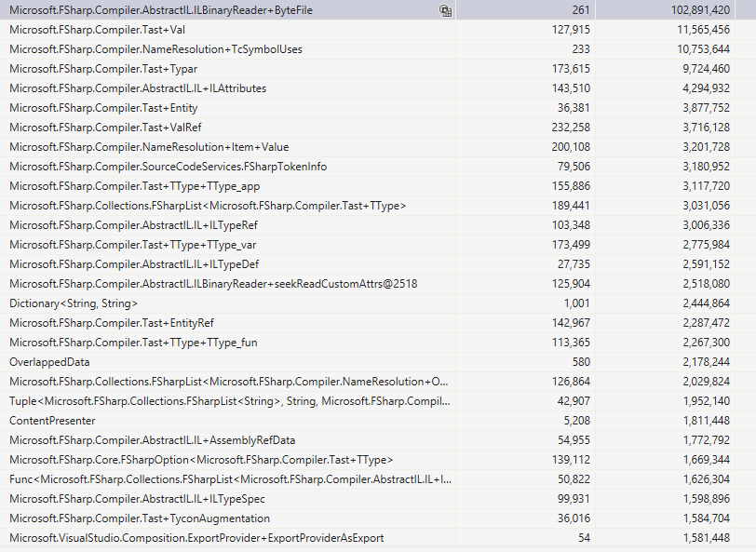Viewport: 756px width, 552px height.
Task: Click the count value 125,904
Action: point(571,284)
